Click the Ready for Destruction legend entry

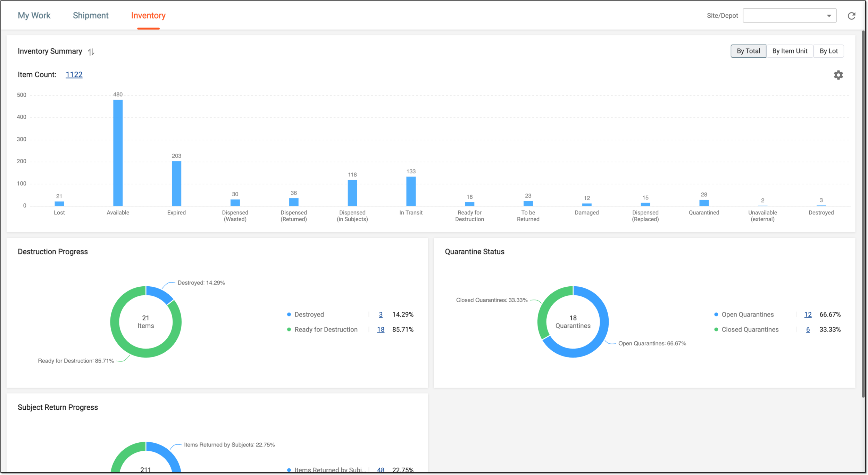322,329
